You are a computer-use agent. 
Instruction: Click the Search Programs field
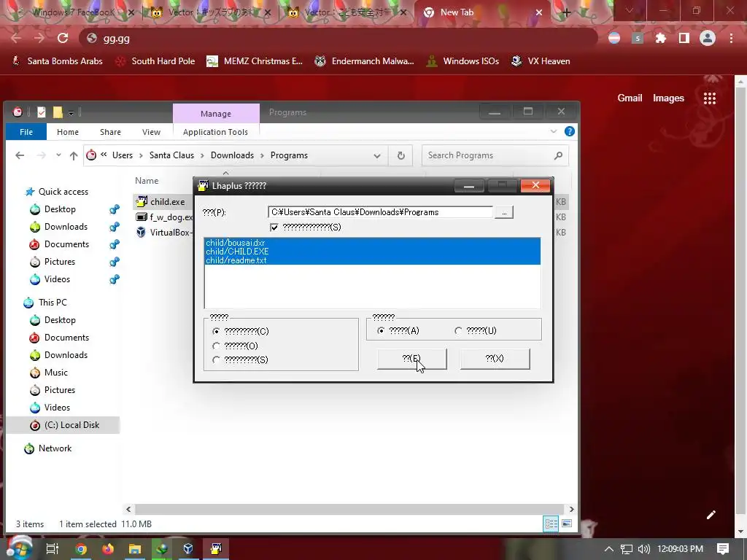(x=495, y=155)
